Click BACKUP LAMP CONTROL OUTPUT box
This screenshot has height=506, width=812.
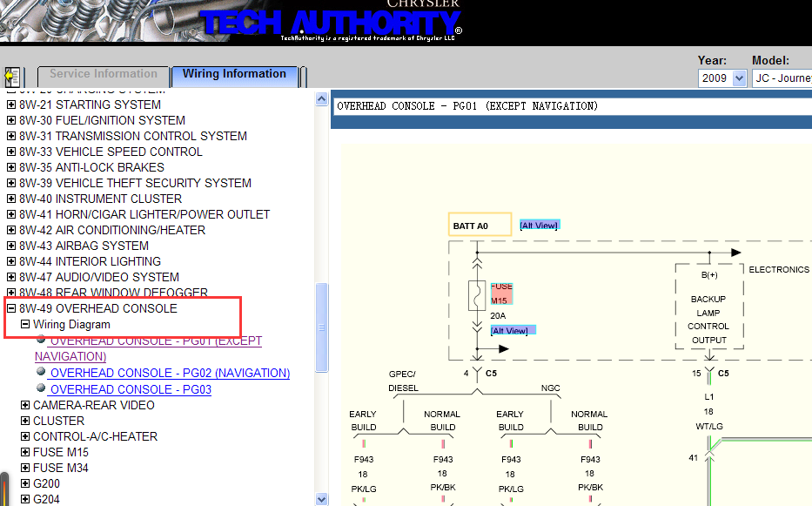[709, 306]
